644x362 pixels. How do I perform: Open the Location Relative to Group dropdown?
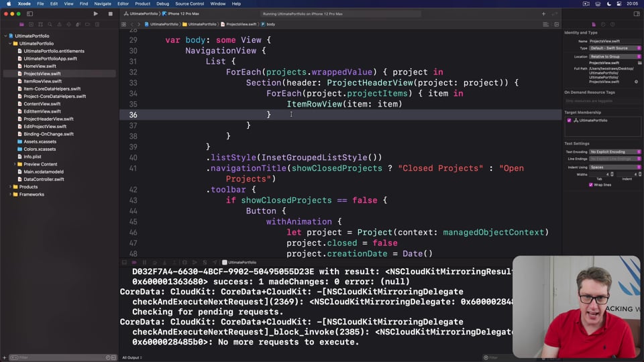point(615,56)
